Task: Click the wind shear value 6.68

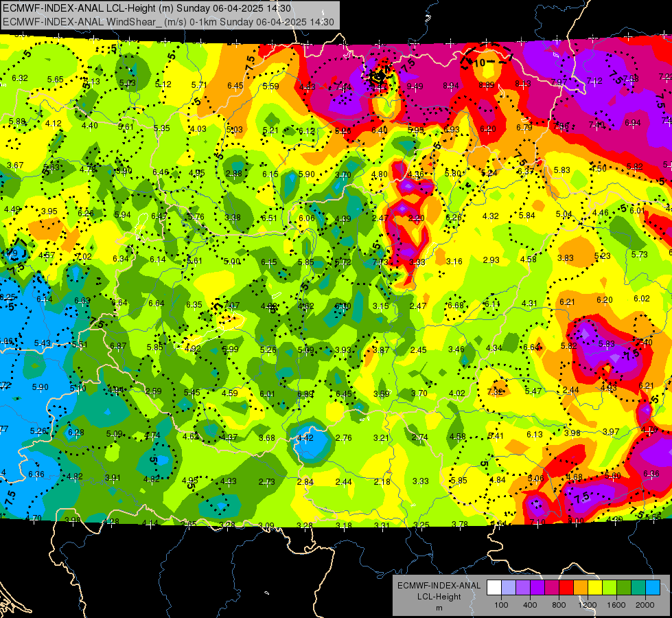Action: 456,306
